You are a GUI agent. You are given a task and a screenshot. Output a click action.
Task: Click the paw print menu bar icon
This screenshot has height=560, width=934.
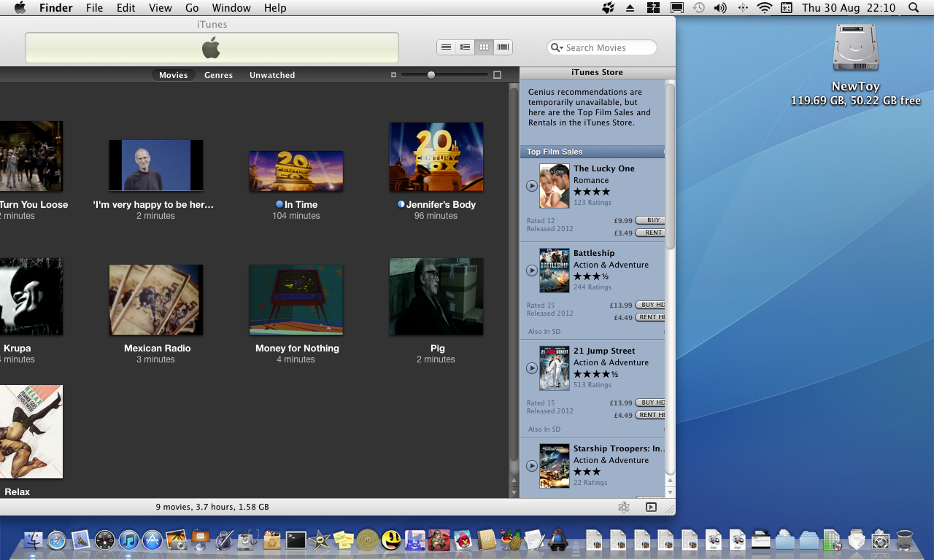[608, 8]
